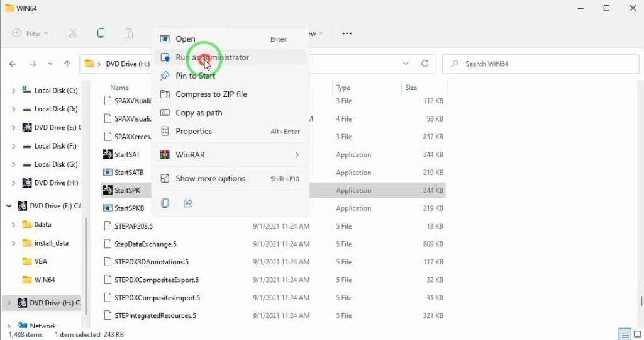Viewport: 644px width, 340px height.
Task: Expand Local Disk (C:) in navigation tree
Action: pyautogui.click(x=13, y=91)
